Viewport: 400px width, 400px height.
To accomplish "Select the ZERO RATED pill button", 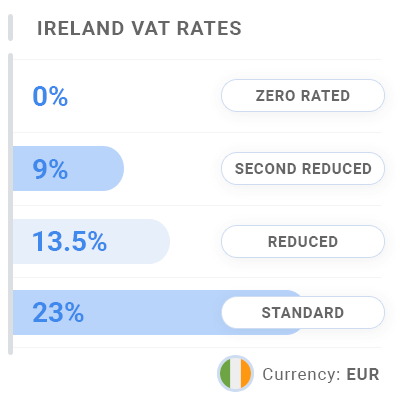I will [x=303, y=96].
